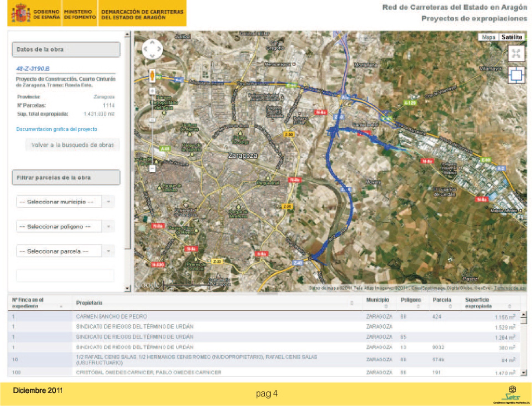Collapse the Filtrar parcelas de la obra header

pos(66,178)
